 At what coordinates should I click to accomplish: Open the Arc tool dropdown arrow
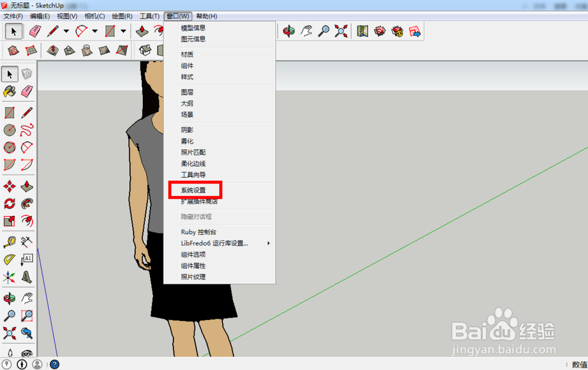coord(95,32)
